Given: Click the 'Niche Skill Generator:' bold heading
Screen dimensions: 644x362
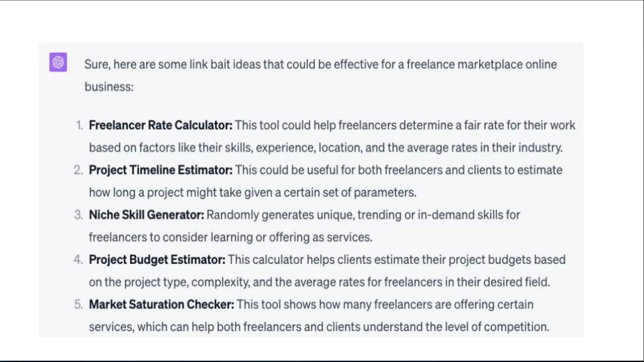Looking at the screenshot, I should click(x=146, y=215).
